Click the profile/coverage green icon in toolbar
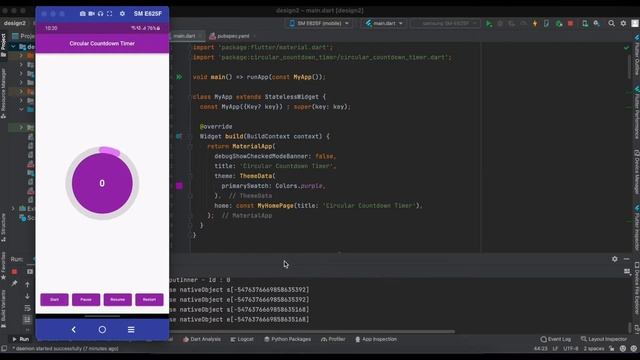 pos(559,24)
